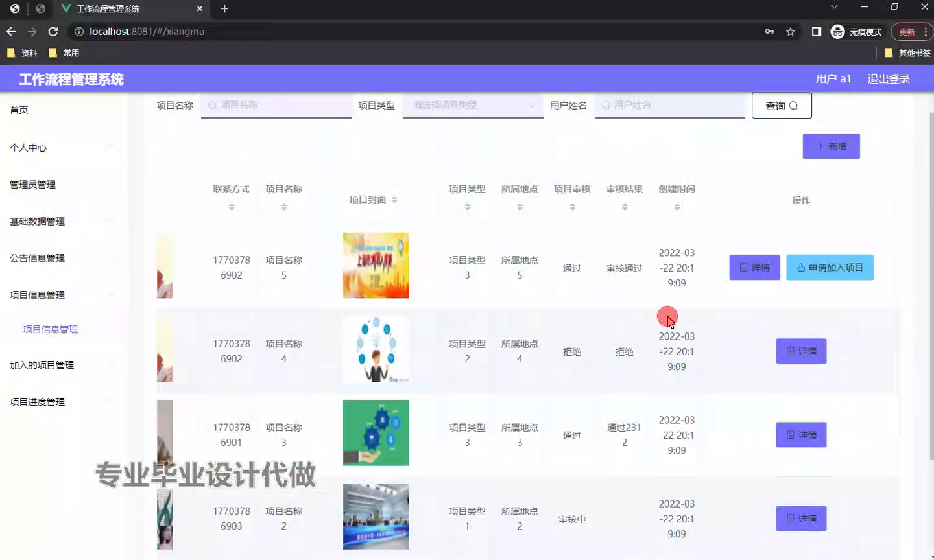Sort by 项目封面 column

tap(394, 200)
